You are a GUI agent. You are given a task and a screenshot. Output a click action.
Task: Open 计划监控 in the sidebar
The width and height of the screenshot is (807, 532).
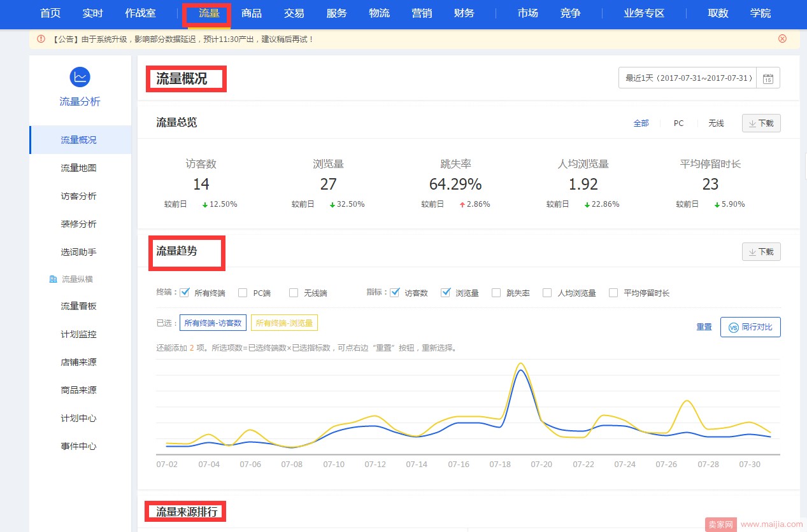(x=80, y=334)
